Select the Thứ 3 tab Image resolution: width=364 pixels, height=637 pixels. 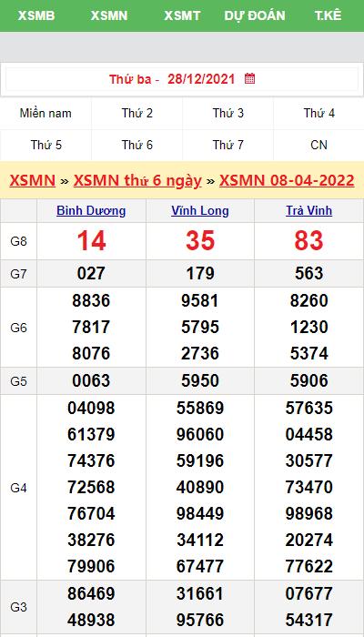tap(227, 113)
